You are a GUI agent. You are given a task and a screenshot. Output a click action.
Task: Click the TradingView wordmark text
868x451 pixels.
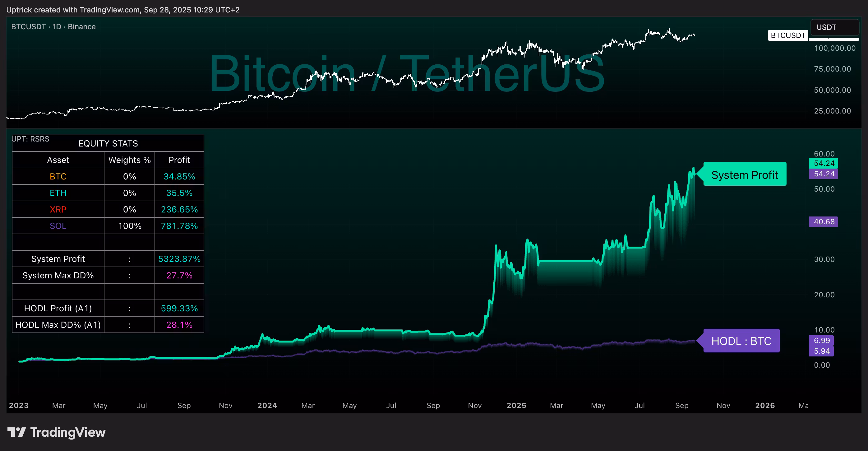click(68, 432)
